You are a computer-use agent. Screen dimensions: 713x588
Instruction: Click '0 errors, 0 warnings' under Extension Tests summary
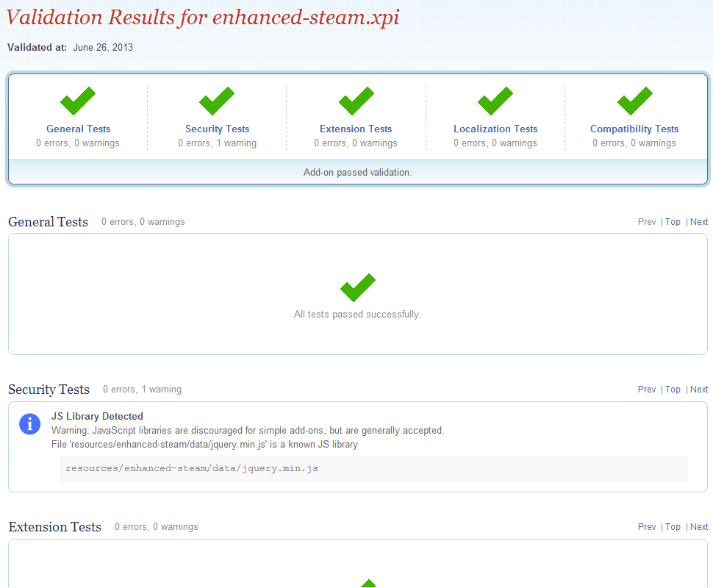(x=356, y=143)
